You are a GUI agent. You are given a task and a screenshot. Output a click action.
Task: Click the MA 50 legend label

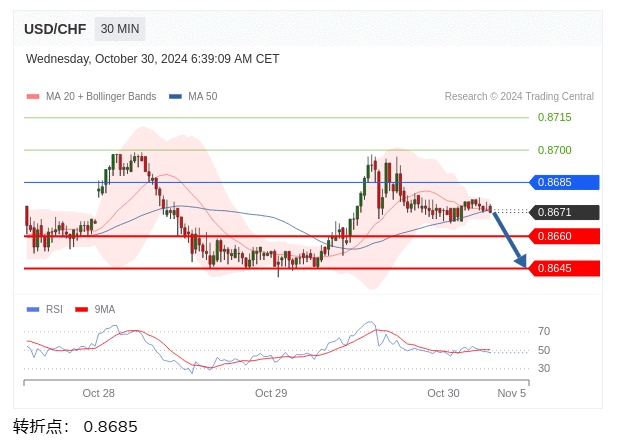[203, 97]
